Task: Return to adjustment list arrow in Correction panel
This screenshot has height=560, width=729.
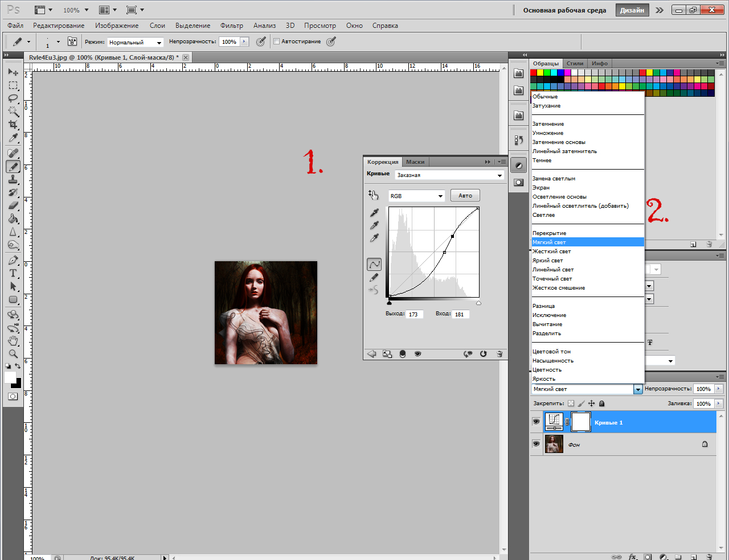Action: (372, 353)
